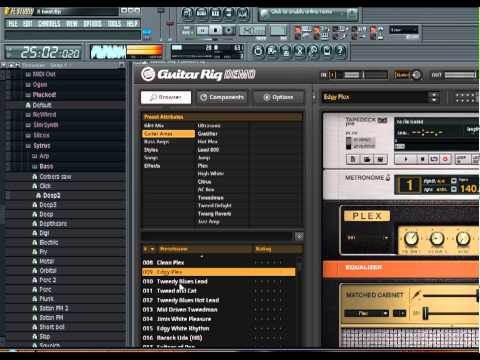Image resolution: width=480 pixels, height=360 pixels.
Task: Clear the preset search with X button
Action: click(x=299, y=236)
